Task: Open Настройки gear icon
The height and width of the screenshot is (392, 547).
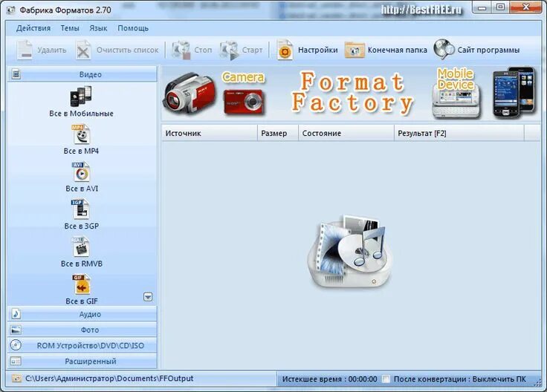Action: coord(285,50)
